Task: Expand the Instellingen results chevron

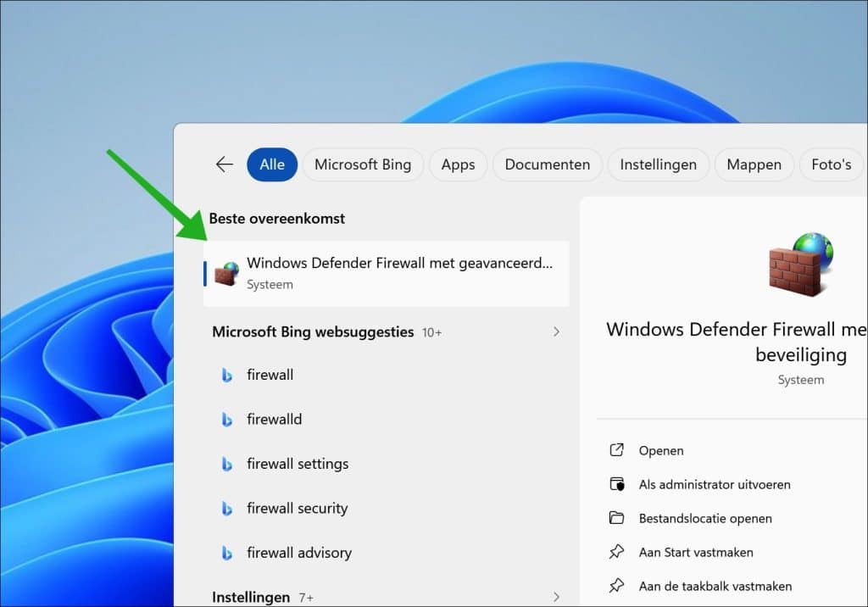Action: (x=556, y=597)
